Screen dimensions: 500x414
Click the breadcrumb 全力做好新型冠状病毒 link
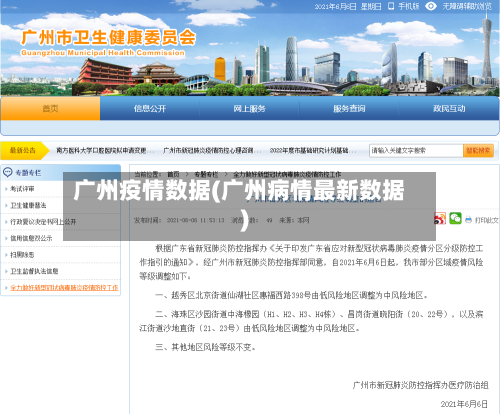[287, 174]
